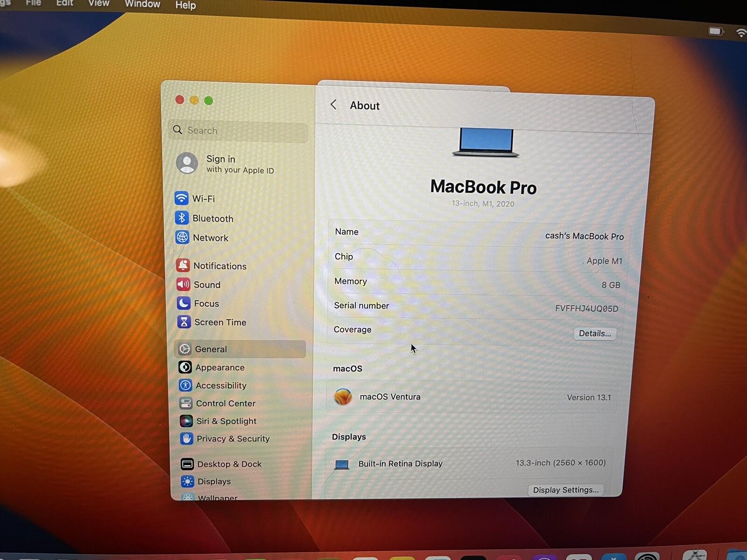Click the 13-inch, M1, 2020 subtitle
Screen dimensions: 747x560
coord(483,203)
